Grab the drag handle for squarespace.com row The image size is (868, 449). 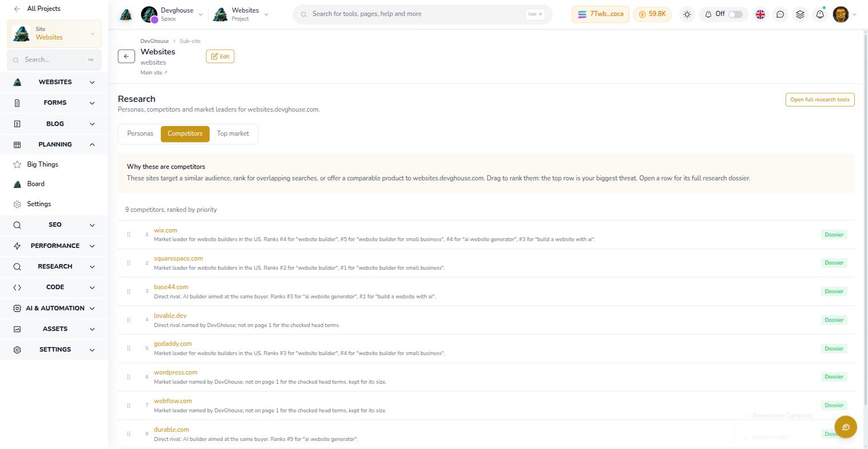128,263
